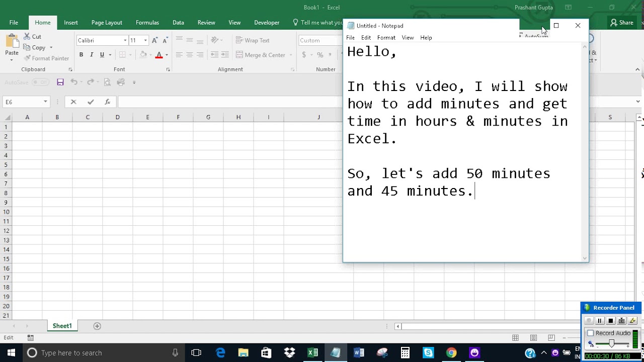Click the highlighter pen icon in Recorder Panel
The image size is (644, 362).
(x=633, y=321)
